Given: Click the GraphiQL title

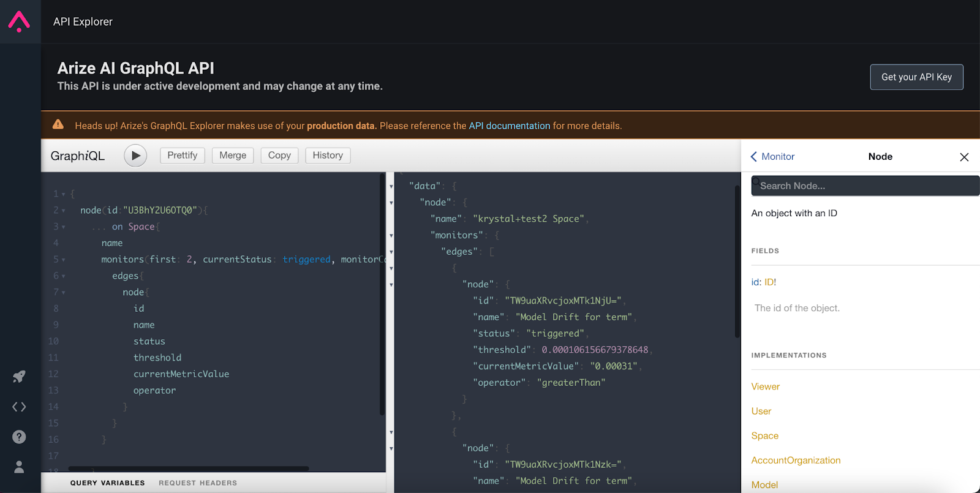Looking at the screenshot, I should point(78,156).
